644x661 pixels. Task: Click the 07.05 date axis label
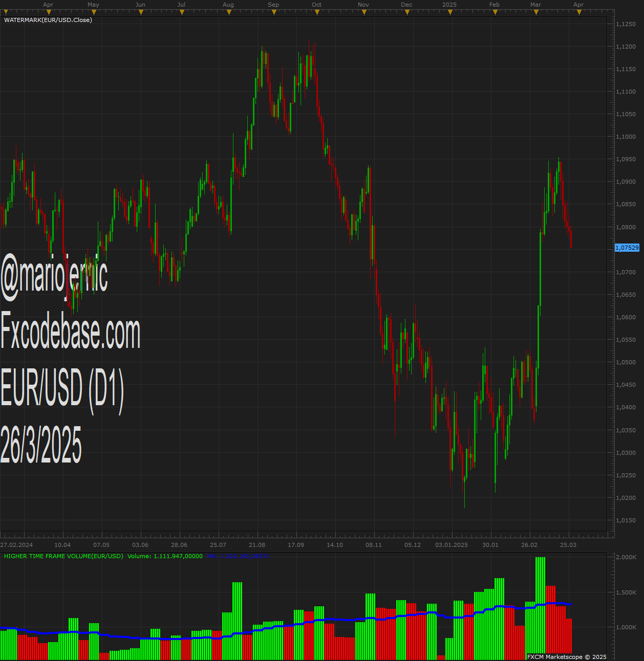(x=101, y=545)
